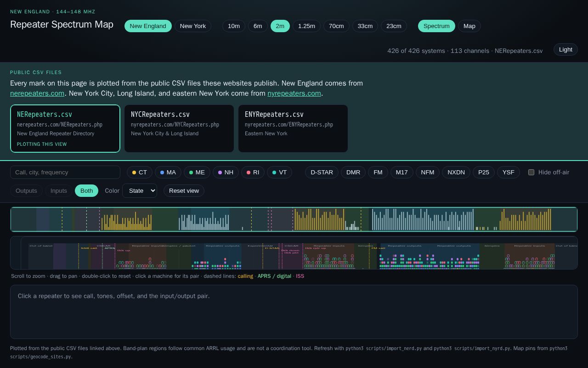This screenshot has height=368, width=588.
Task: Filter by D-STAR mode
Action: [322, 172]
